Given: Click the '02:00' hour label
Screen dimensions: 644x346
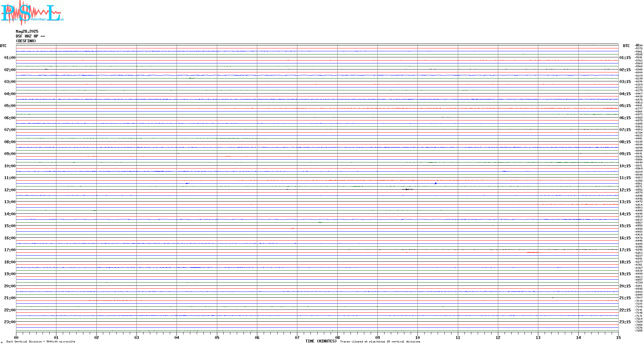Looking at the screenshot, I should (x=10, y=70).
